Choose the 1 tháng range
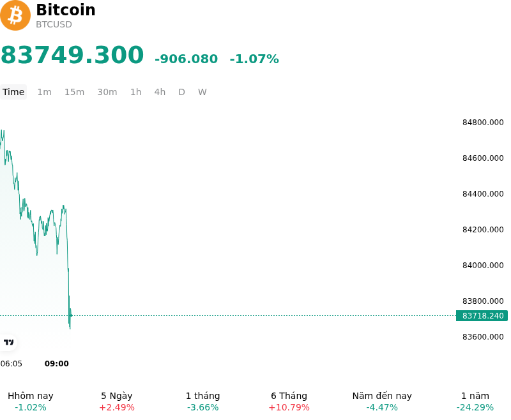The width and height of the screenshot is (511, 420). tap(202, 401)
